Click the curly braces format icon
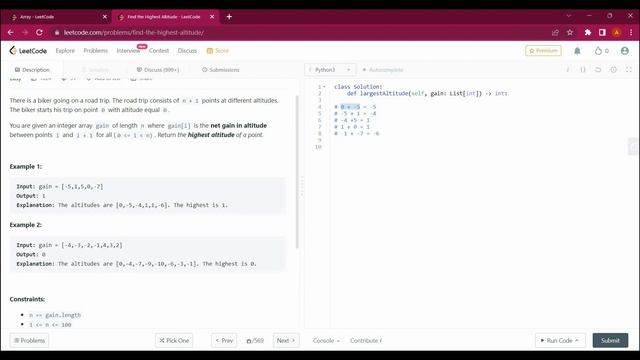This screenshot has width=640, height=360. pos(583,70)
